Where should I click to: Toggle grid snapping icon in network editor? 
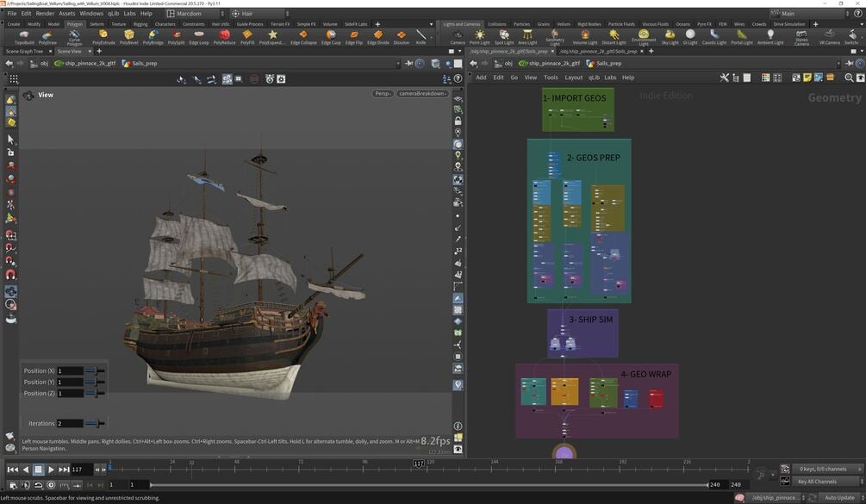coord(777,78)
